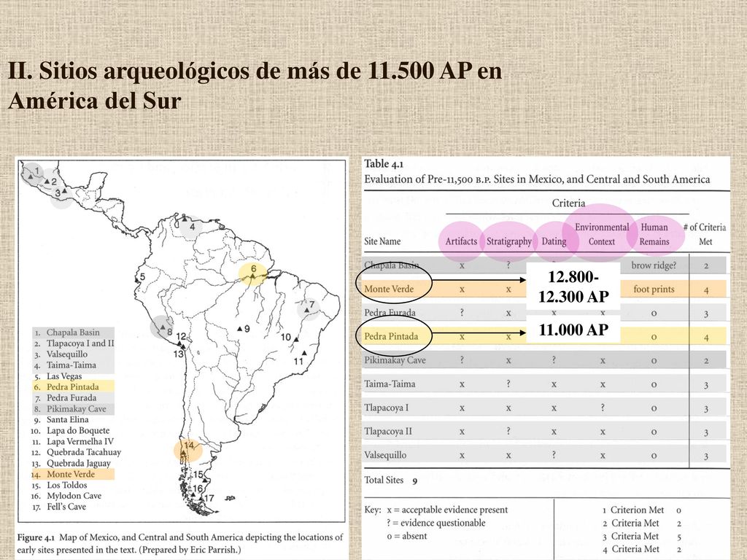This screenshot has width=747, height=560.
Task: Click '3 Criteria Met' summary line
Action: tap(642, 536)
